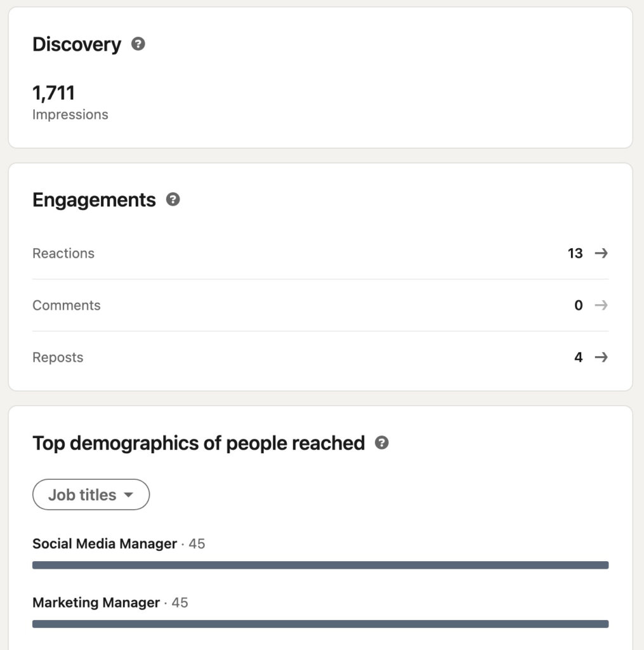Open Reposts details via its arrow icon
The width and height of the screenshot is (644, 650).
coord(600,357)
